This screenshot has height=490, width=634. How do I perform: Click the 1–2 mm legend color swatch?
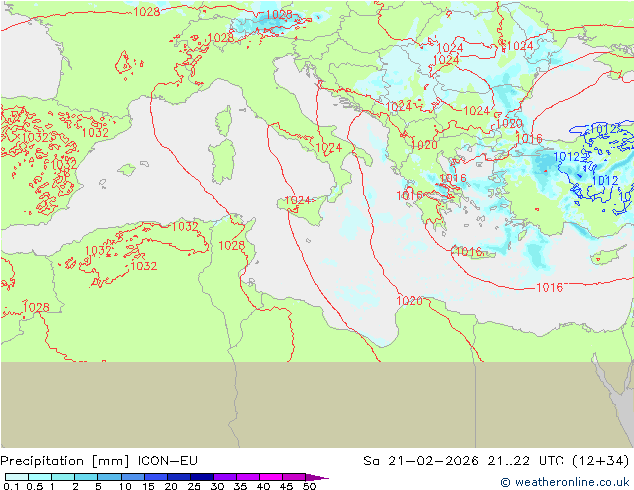[63, 477]
